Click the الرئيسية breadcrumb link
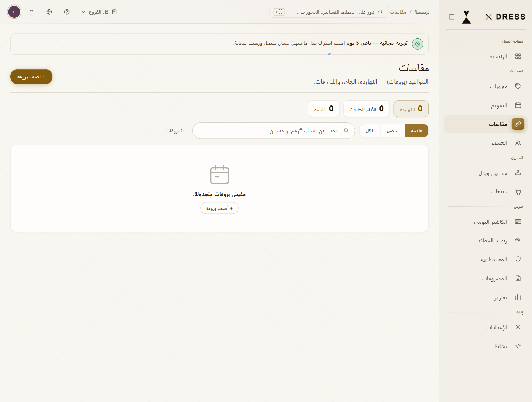 pyautogui.click(x=422, y=12)
